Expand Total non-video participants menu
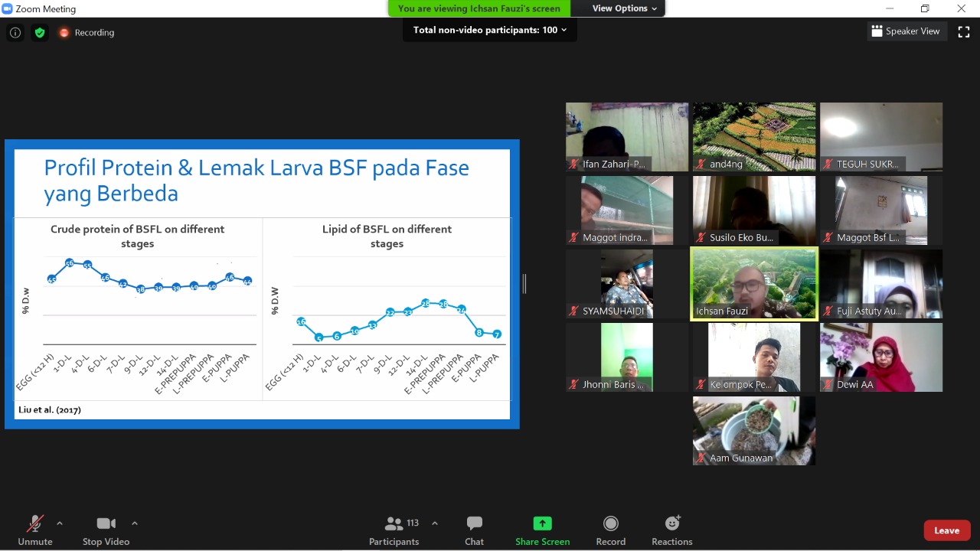980x551 pixels. click(490, 30)
